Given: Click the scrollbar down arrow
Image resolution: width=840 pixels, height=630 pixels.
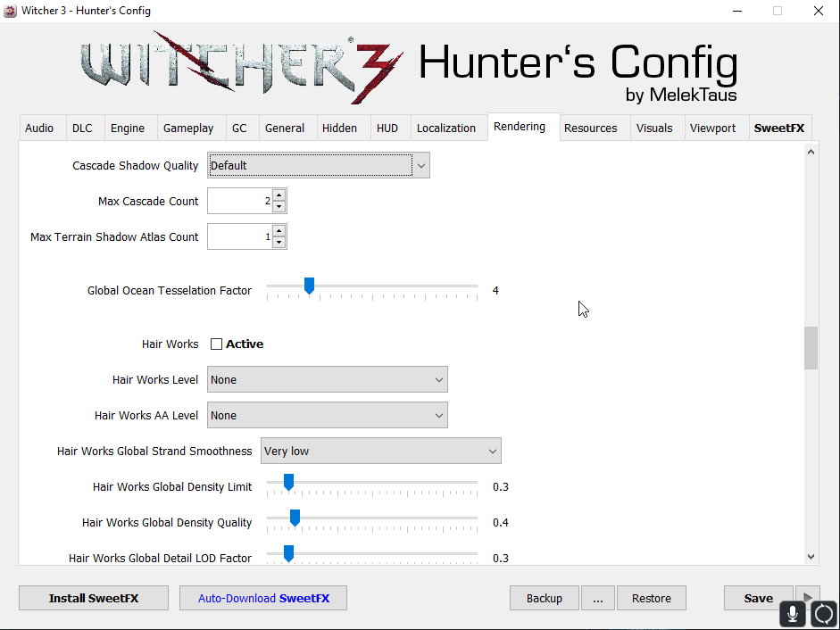Looking at the screenshot, I should point(811,557).
